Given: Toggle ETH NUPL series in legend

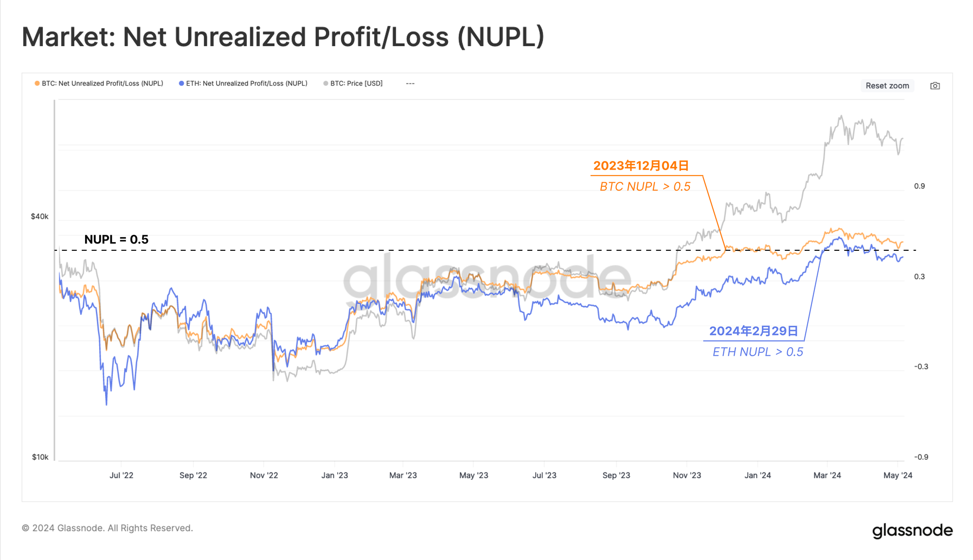Looking at the screenshot, I should click(243, 84).
